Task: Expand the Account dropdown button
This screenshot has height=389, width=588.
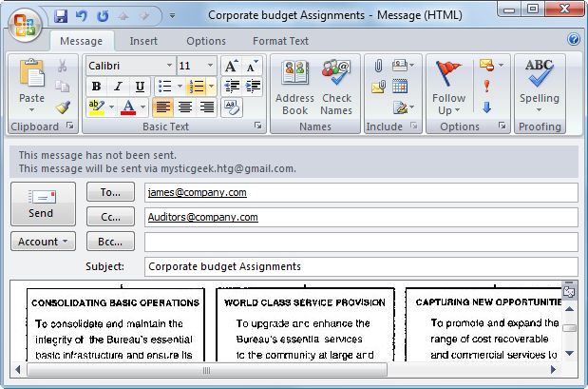Action: [44, 242]
